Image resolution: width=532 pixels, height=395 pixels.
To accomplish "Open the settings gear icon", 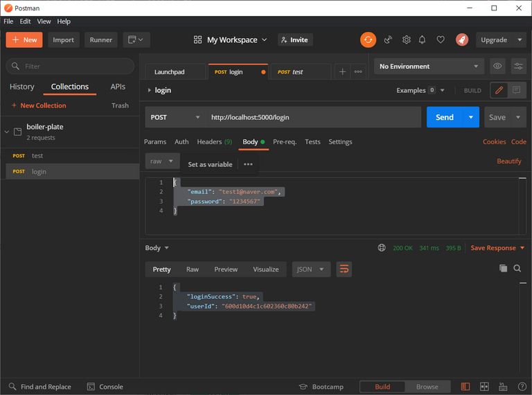I will click(406, 39).
